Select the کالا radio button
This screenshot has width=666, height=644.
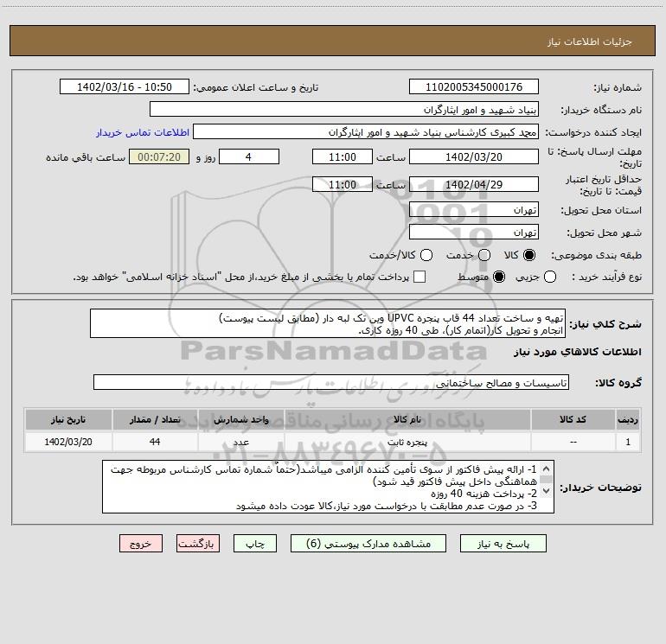(529, 255)
